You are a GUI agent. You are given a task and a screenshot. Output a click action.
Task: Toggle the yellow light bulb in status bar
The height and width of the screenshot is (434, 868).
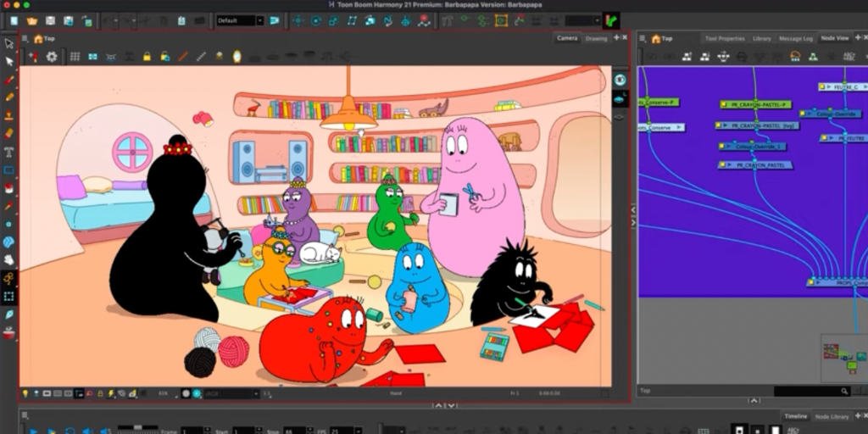(x=25, y=393)
